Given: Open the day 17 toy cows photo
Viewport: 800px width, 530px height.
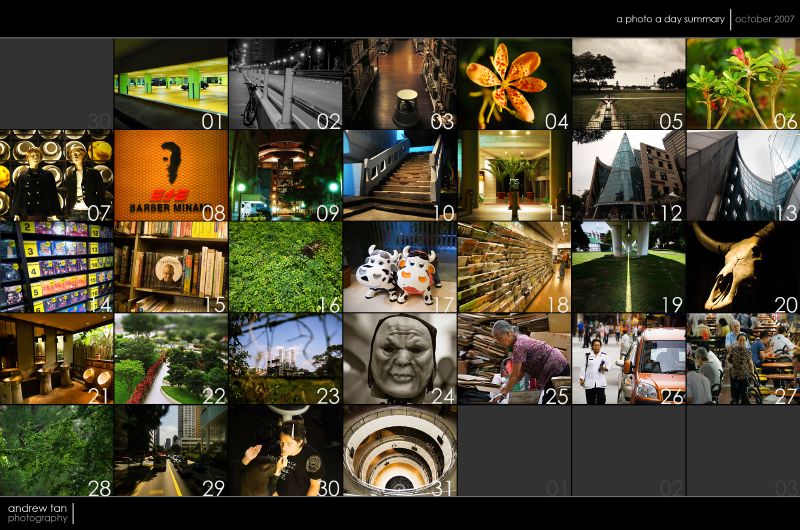Looking at the screenshot, I should [400, 267].
